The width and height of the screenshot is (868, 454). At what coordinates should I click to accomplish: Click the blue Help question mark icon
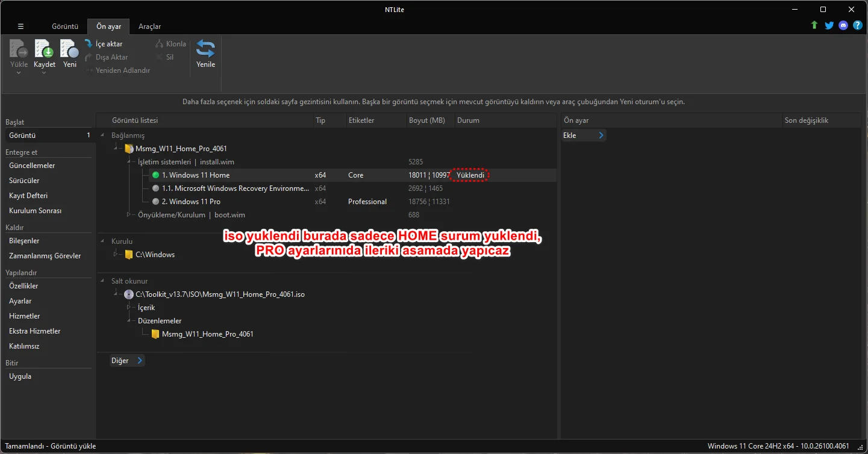pyautogui.click(x=858, y=25)
